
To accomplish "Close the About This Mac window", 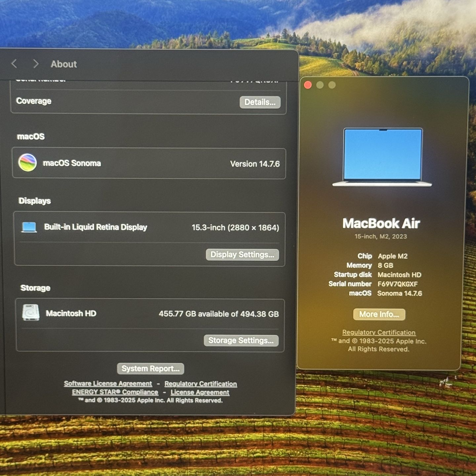I will click(308, 85).
